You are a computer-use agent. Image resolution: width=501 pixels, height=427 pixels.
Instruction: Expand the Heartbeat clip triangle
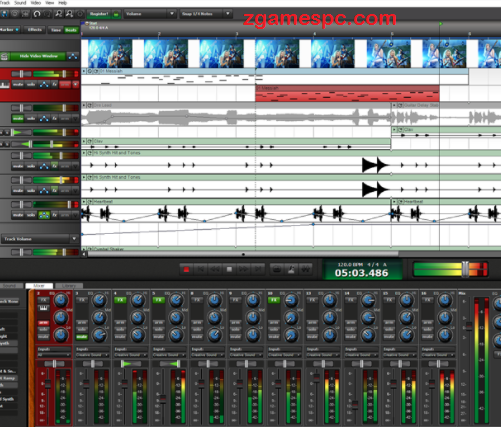click(84, 202)
